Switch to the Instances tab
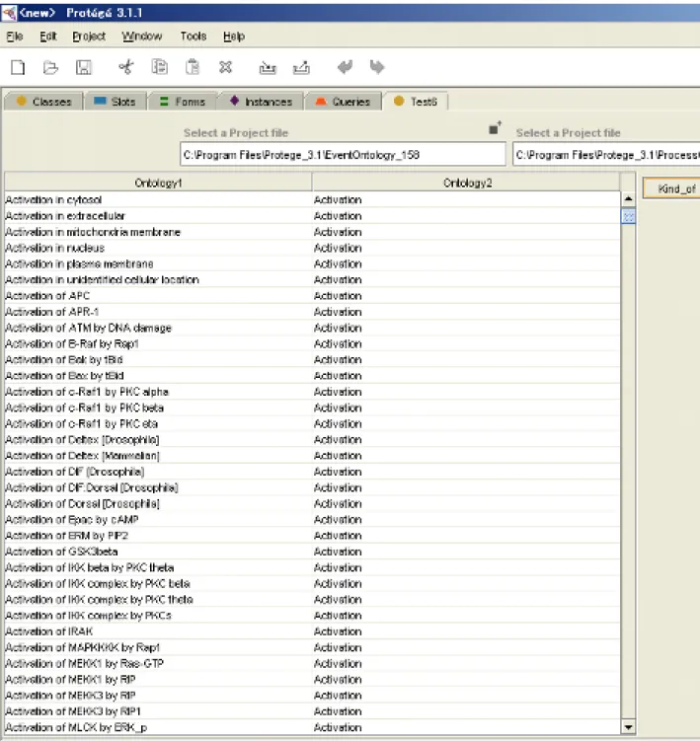Viewport: 700px width, 741px height. [x=261, y=102]
